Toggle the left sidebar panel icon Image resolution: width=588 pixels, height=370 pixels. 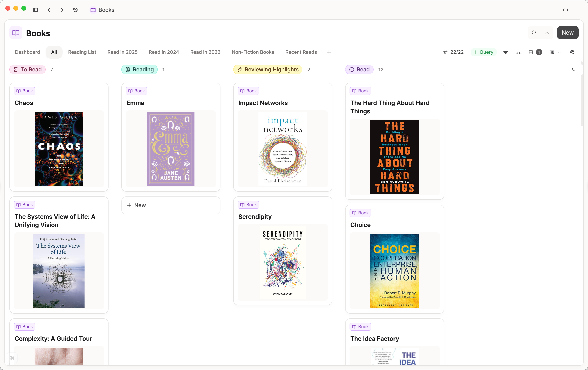[35, 10]
